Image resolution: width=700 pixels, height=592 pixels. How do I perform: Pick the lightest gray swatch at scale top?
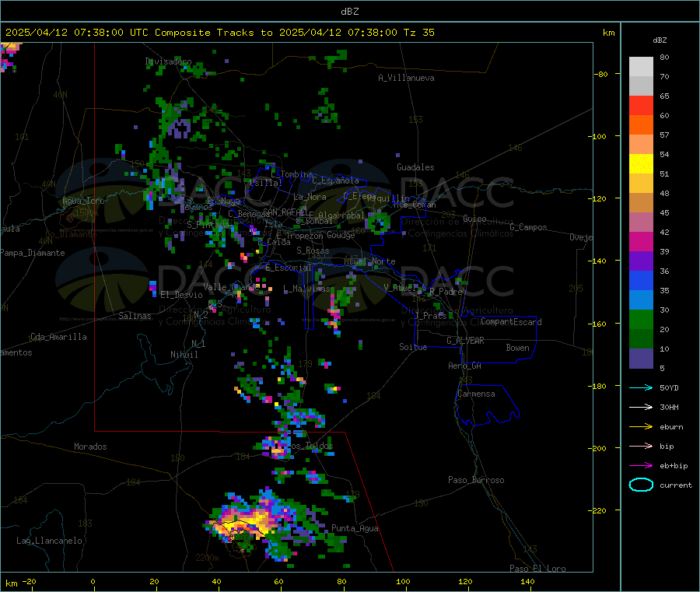point(641,67)
